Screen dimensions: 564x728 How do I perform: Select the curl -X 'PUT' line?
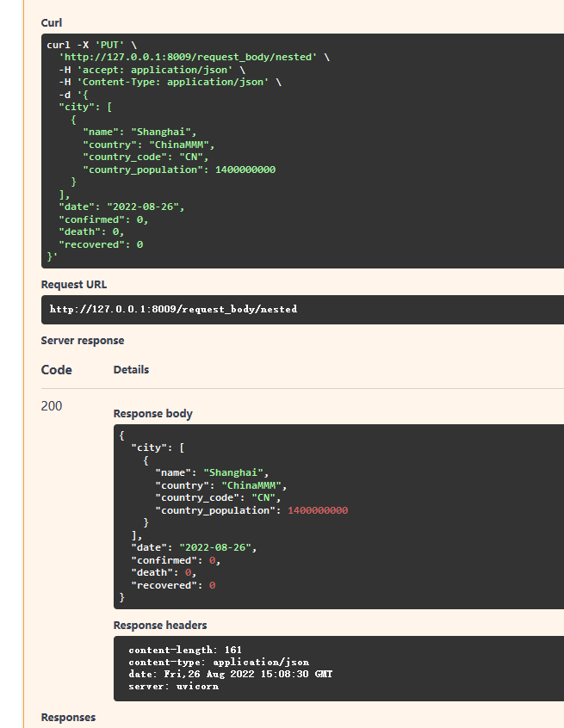[x=91, y=45]
